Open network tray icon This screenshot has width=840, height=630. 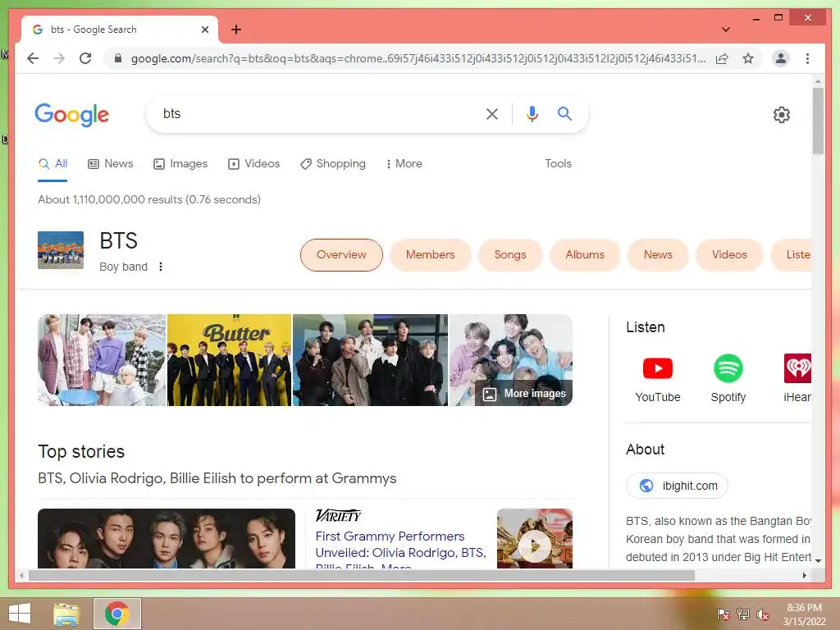click(x=743, y=614)
